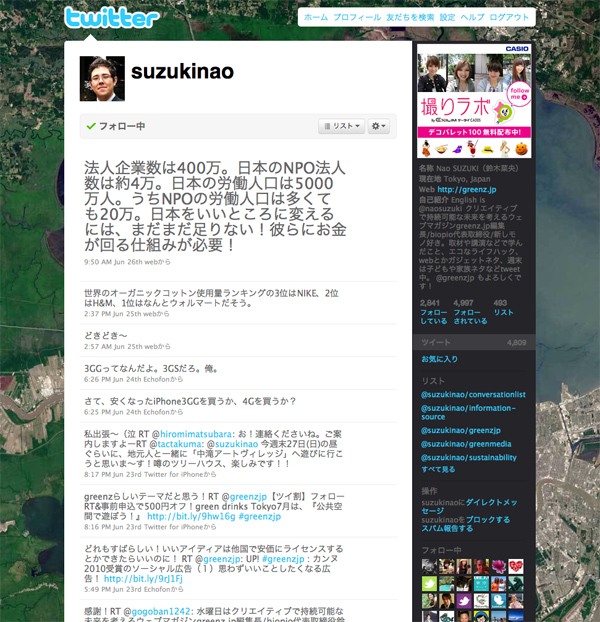Click the pumpkin icon in the ad
The image size is (600, 622).
point(521,149)
